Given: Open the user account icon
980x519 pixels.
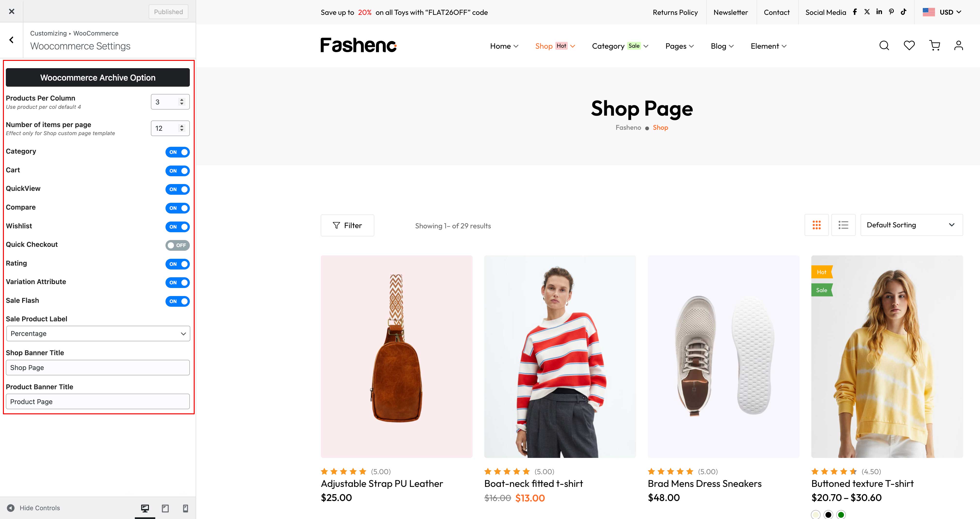Looking at the screenshot, I should click(x=959, y=46).
